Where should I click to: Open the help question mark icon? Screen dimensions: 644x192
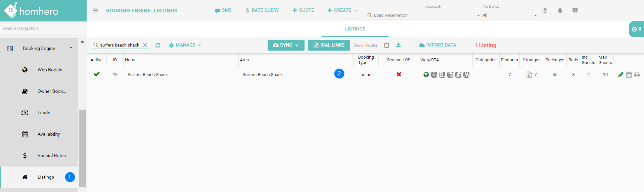(x=545, y=11)
